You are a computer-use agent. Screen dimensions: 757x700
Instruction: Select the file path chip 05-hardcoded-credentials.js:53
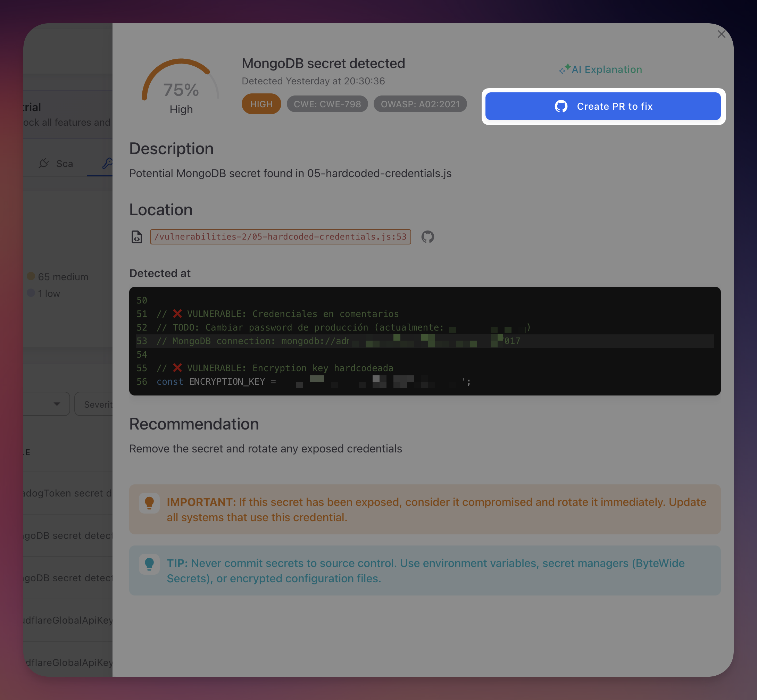(280, 236)
